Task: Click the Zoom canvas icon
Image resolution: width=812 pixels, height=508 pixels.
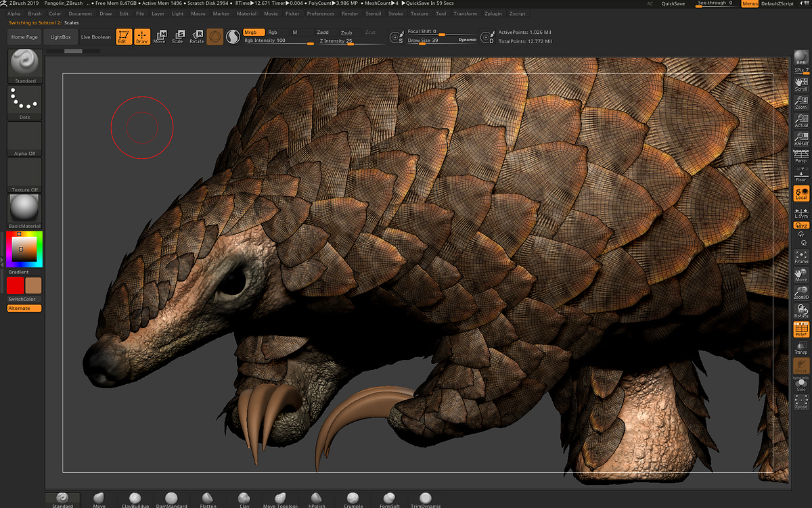Action: pyautogui.click(x=801, y=103)
